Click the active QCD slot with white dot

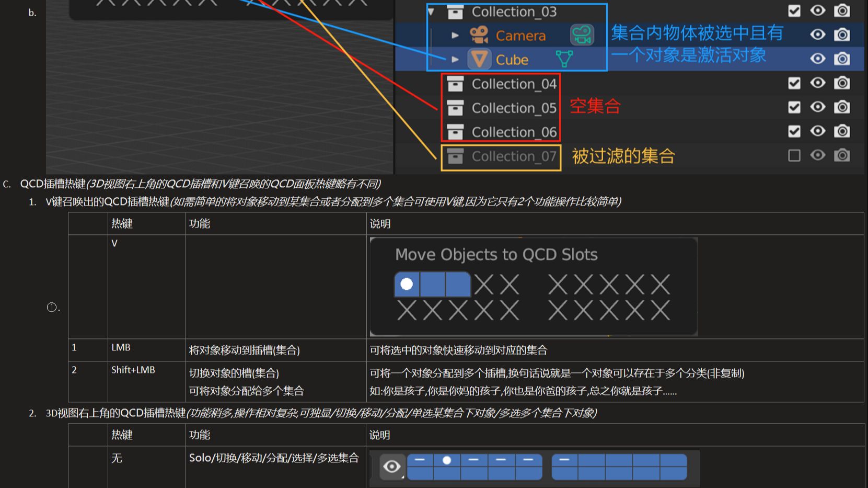click(407, 284)
